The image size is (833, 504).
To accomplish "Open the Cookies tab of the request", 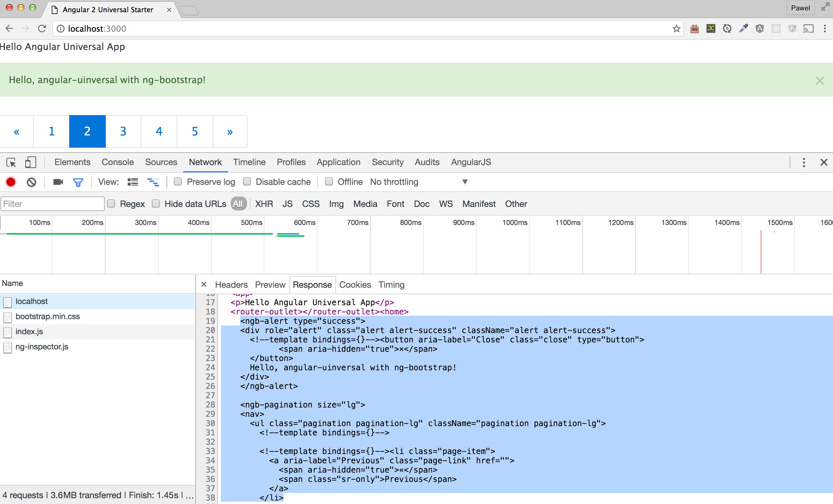I will [355, 285].
